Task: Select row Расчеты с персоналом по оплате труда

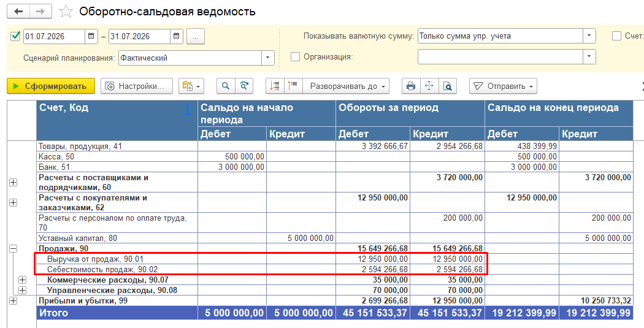Action: [x=117, y=223]
